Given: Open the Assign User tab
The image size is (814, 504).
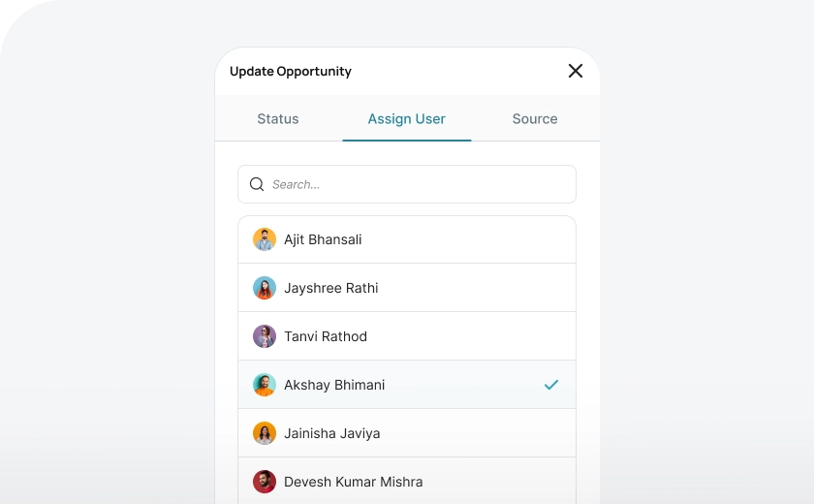Looking at the screenshot, I should 407,119.
